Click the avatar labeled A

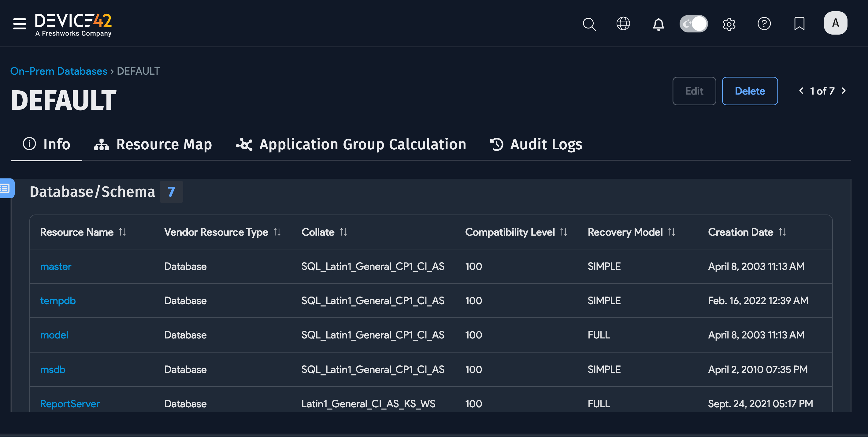click(x=835, y=23)
